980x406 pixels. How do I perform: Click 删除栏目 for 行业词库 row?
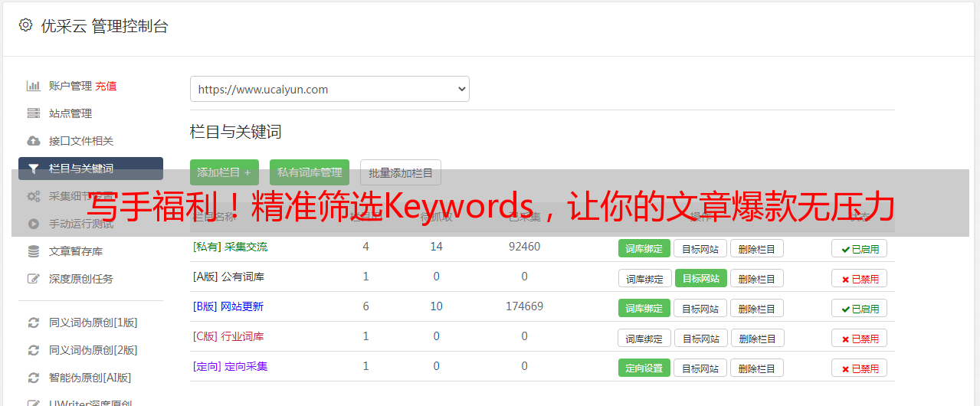757,338
